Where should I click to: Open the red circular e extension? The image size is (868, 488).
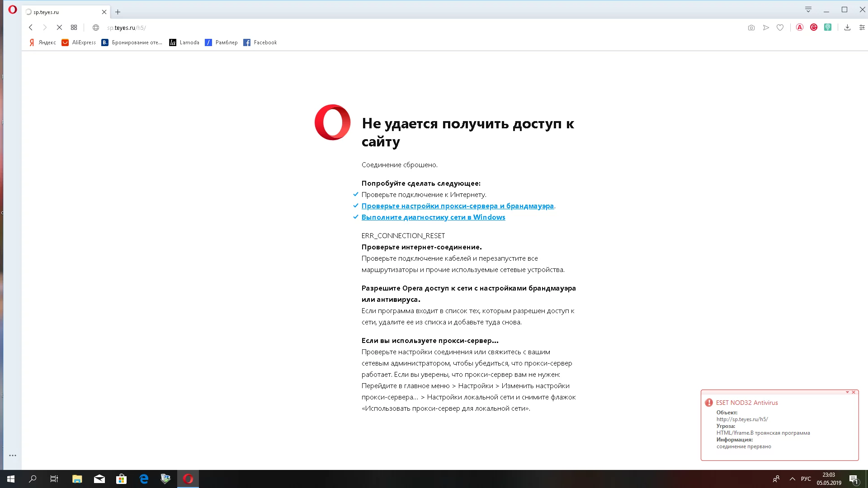[814, 27]
